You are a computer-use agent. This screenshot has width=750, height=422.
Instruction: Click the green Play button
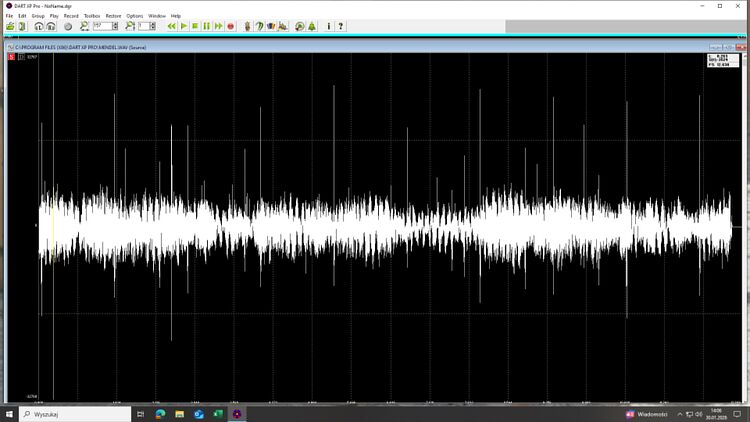pyautogui.click(x=183, y=26)
